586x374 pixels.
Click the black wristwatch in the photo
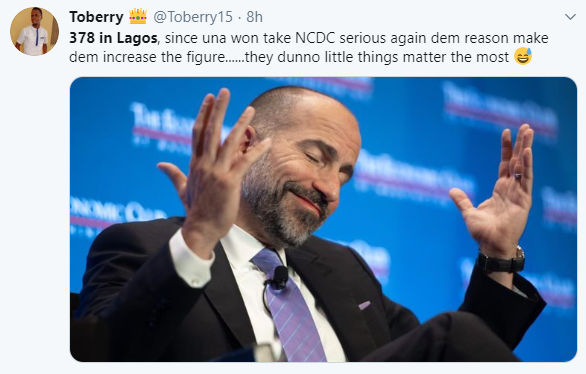click(x=501, y=261)
